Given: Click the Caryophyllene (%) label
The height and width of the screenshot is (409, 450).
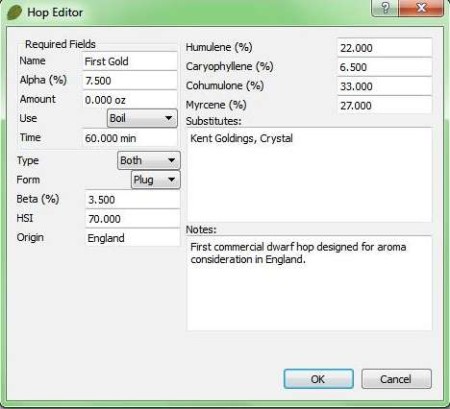Looking at the screenshot, I should (x=229, y=66).
